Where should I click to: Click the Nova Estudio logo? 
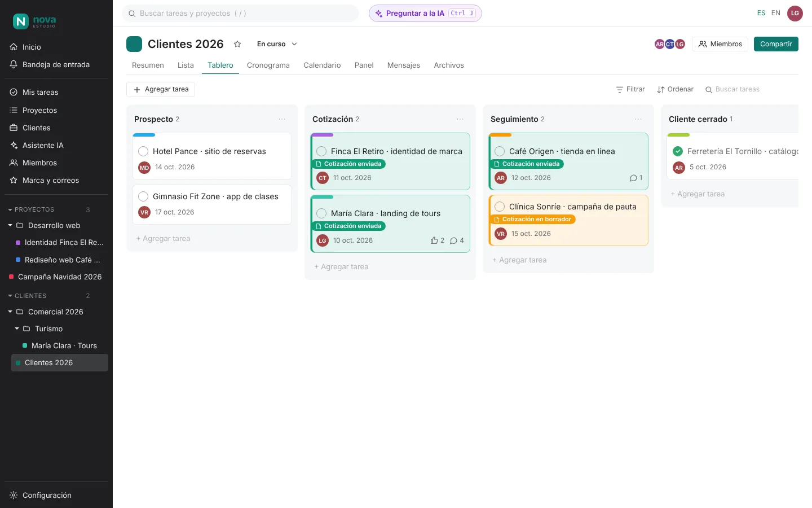pos(34,21)
